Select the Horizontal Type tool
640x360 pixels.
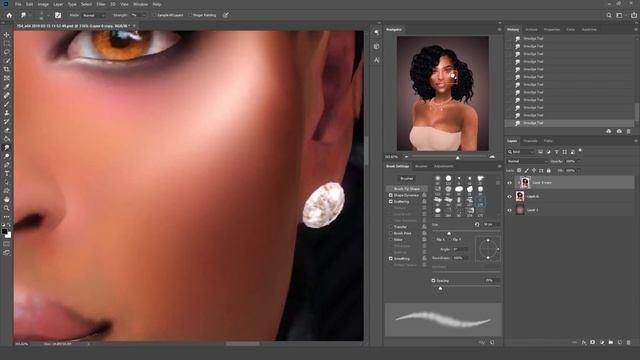click(x=7, y=173)
